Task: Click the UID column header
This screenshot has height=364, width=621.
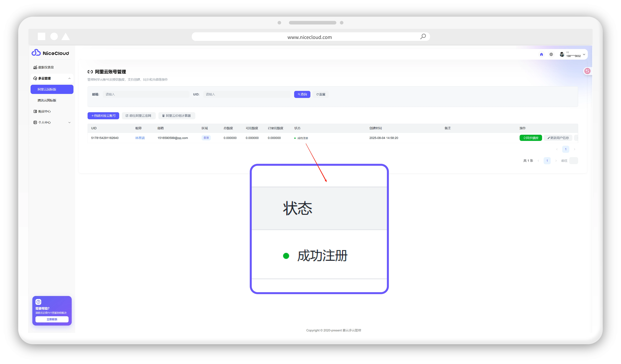Action: (x=94, y=128)
